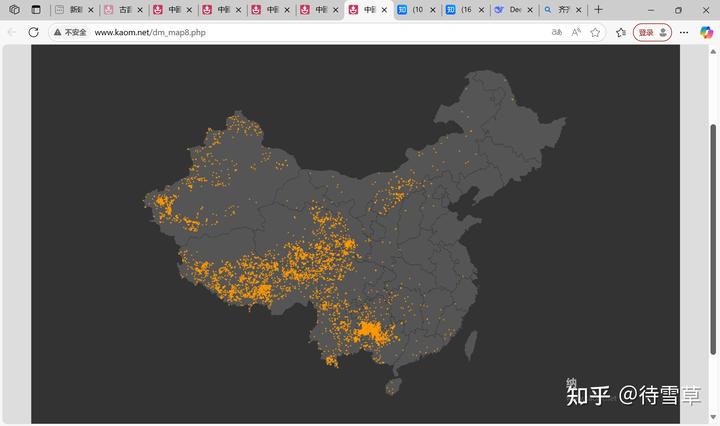The width and height of the screenshot is (720, 426).
Task: Click the scrollbar up arrow
Action: point(713,51)
